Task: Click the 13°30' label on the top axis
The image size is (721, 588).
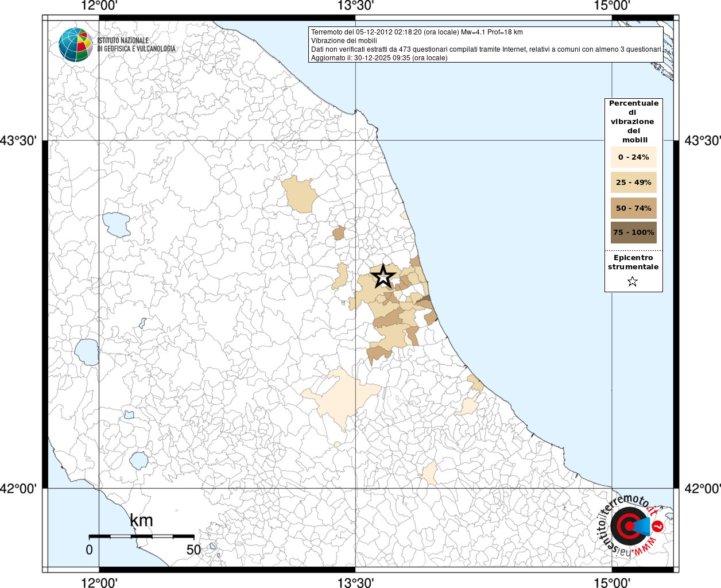Action: tap(355, 6)
